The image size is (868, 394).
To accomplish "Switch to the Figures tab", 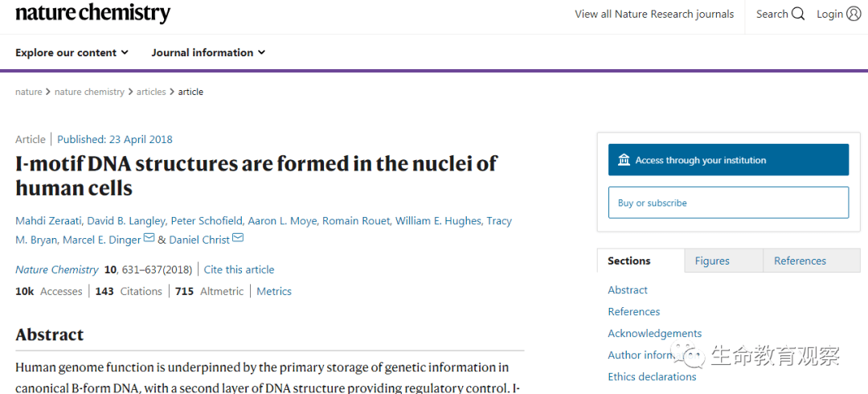I will 712,261.
